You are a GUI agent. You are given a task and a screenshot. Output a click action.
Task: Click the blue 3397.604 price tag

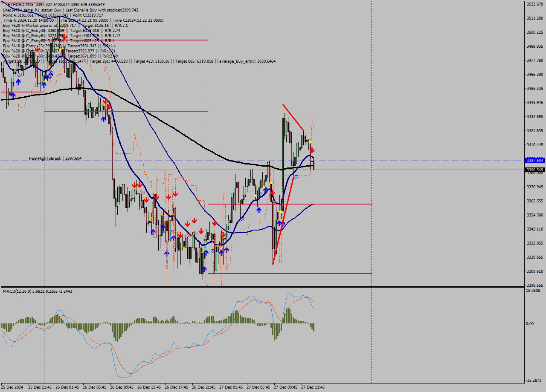(x=534, y=160)
